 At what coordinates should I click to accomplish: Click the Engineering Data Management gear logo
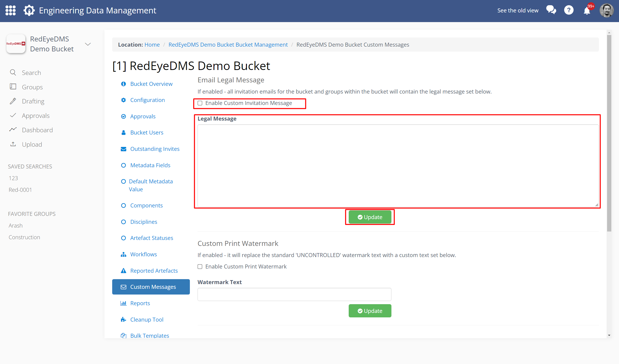tap(29, 10)
